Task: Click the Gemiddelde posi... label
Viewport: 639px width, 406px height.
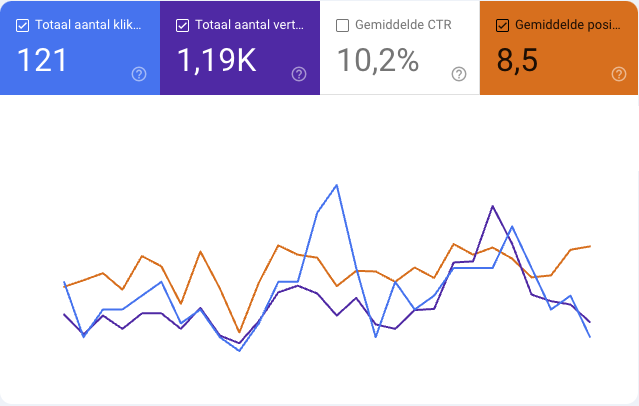Action: tap(568, 25)
